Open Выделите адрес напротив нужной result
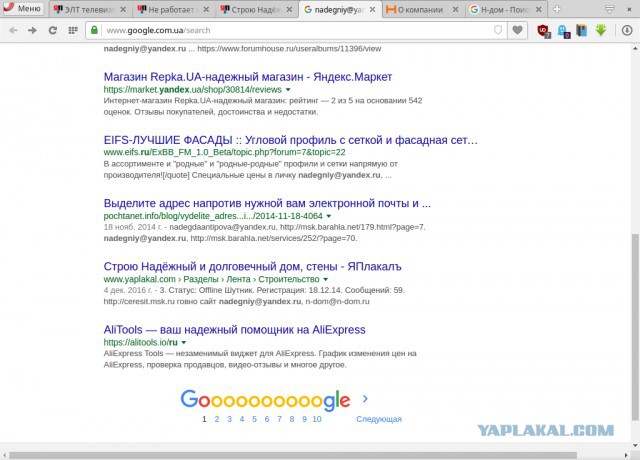Screen dimensions: 640x460 pos(267,203)
